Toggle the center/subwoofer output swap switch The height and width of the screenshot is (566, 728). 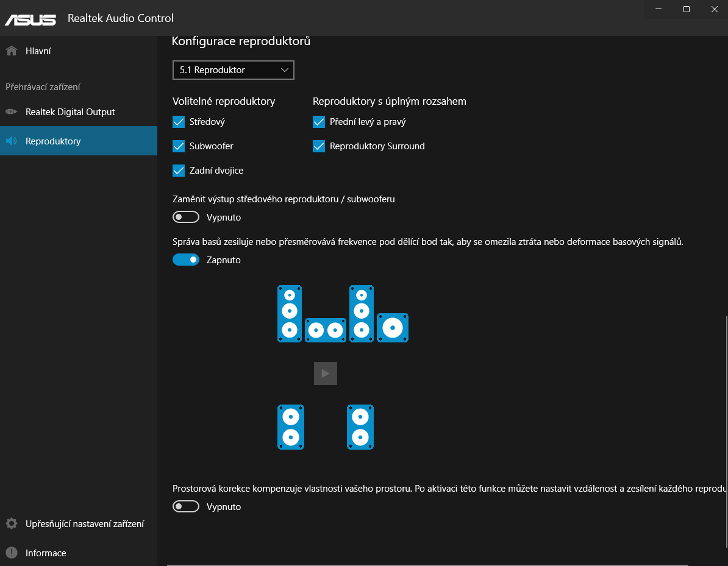(186, 218)
